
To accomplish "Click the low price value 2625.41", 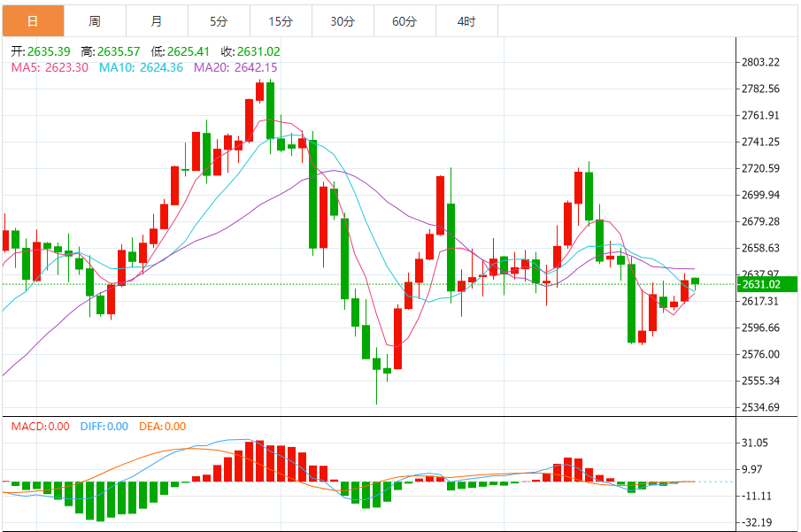I will (x=189, y=51).
